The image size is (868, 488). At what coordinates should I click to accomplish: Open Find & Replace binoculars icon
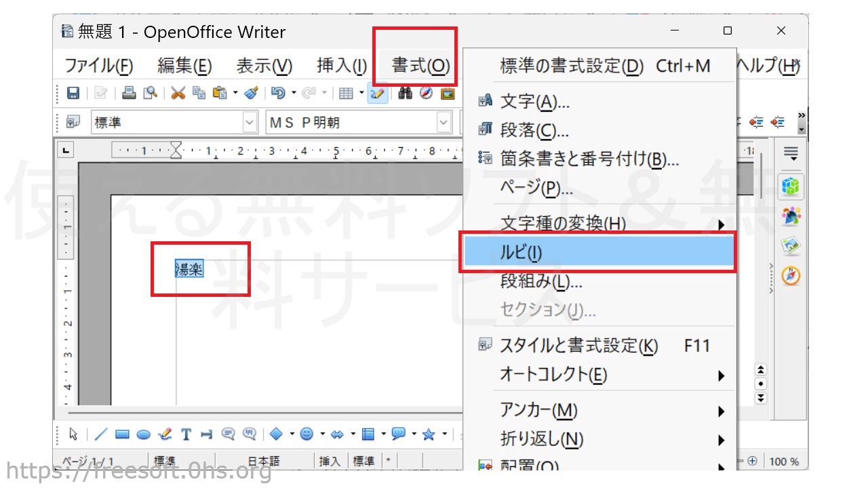tap(406, 94)
